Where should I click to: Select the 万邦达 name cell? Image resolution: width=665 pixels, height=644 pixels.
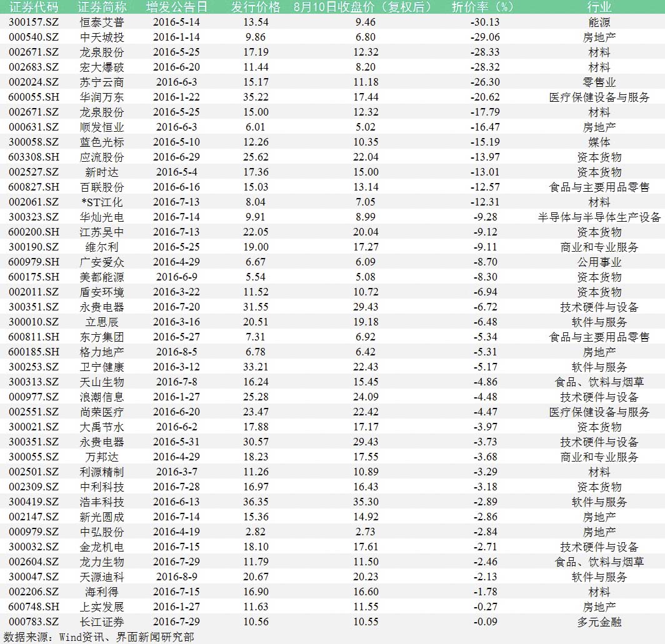(x=102, y=457)
